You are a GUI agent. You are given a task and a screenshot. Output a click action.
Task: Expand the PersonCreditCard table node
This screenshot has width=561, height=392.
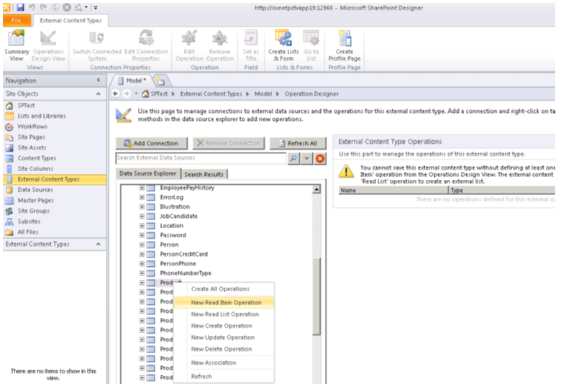[142, 254]
